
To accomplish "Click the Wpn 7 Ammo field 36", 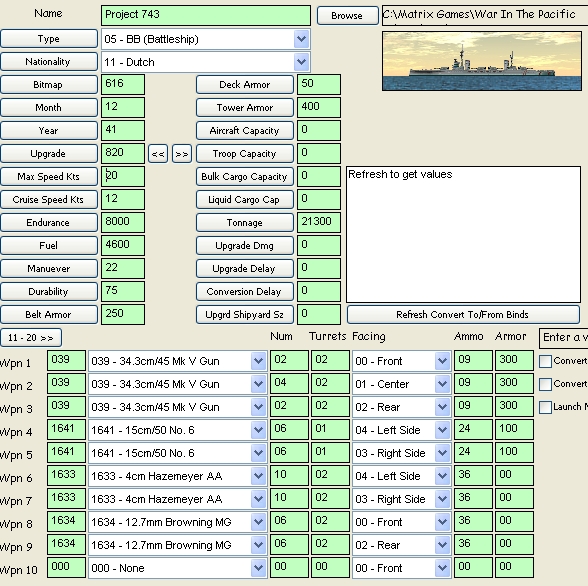I will pos(473,499).
